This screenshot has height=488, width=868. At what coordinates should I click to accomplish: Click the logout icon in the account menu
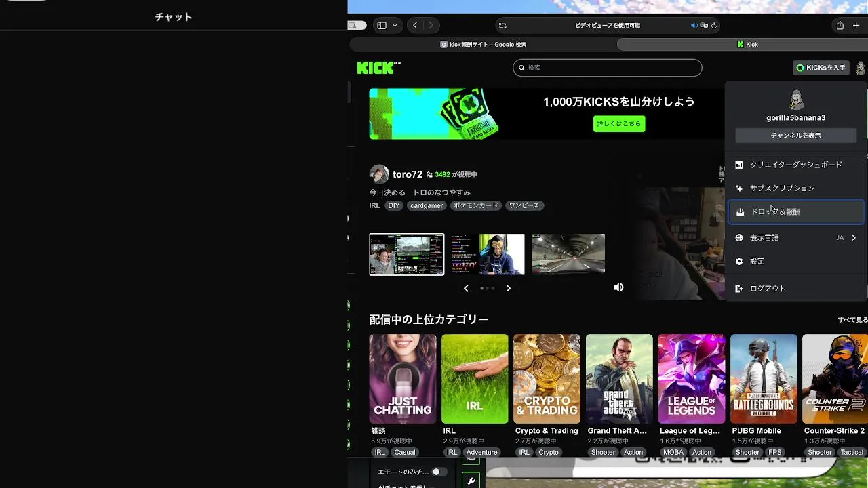tap(739, 289)
